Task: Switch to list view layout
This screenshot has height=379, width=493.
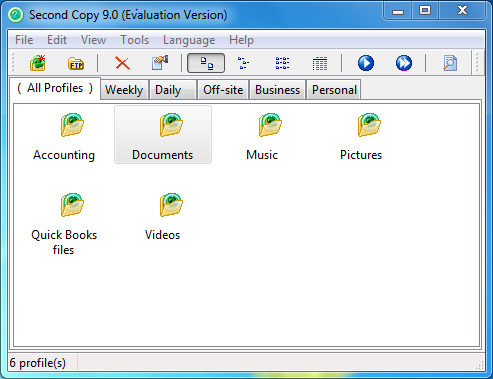Action: point(282,63)
